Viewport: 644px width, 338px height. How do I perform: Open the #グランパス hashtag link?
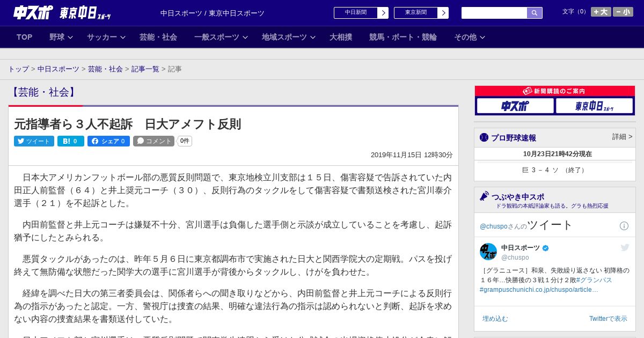click(594, 280)
